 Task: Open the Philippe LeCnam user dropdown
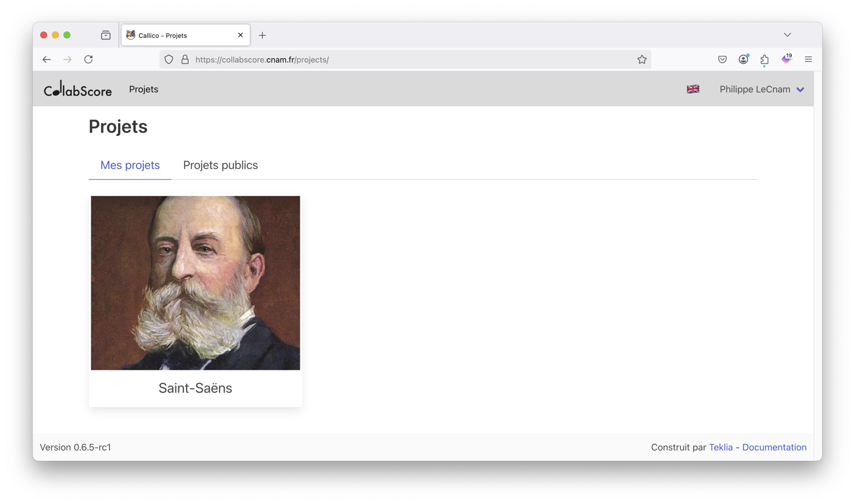pos(761,89)
